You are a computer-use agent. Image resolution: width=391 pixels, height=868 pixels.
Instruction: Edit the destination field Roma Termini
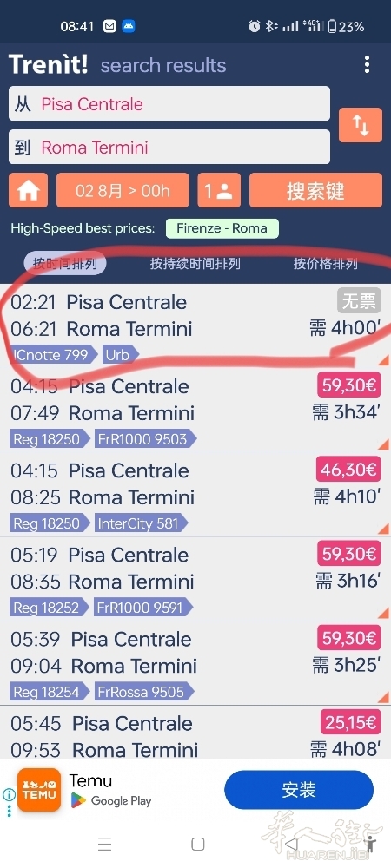(169, 148)
